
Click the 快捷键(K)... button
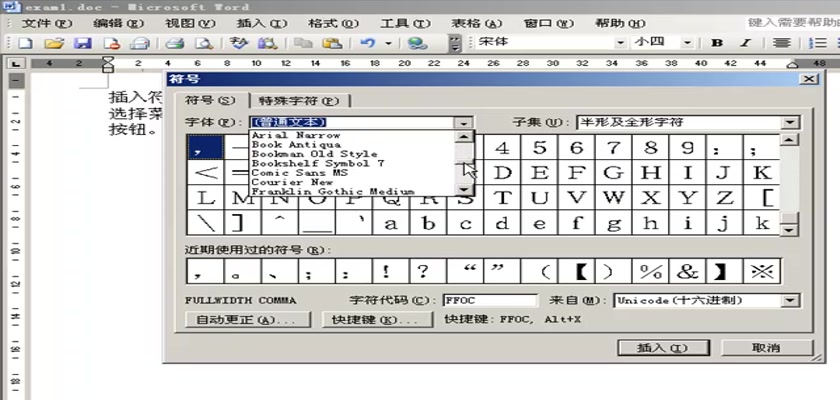tap(377, 320)
